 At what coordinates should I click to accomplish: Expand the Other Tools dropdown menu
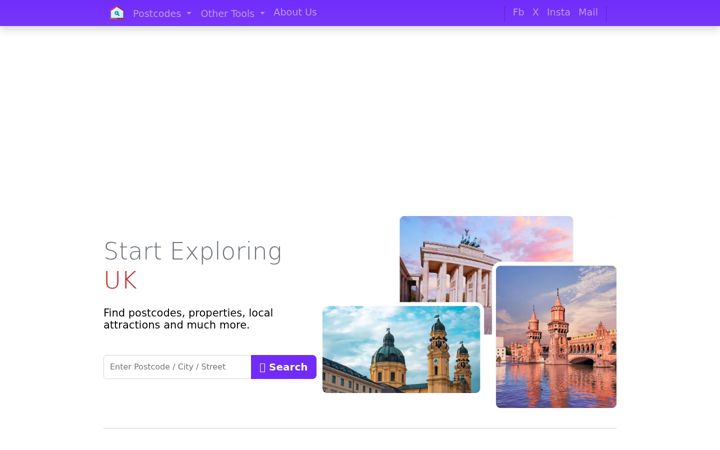(x=232, y=13)
